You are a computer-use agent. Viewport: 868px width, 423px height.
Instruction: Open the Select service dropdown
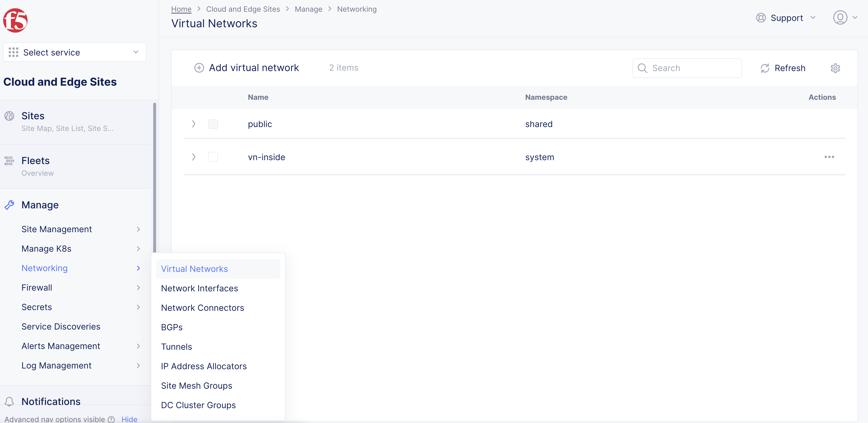(75, 52)
